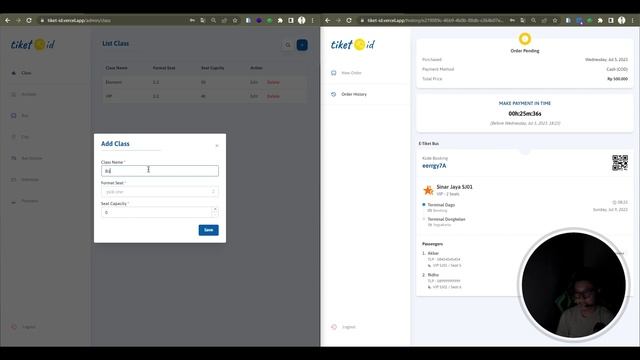Open the right browser profile avatar
Screen dimensions: 640x360
pos(622,20)
